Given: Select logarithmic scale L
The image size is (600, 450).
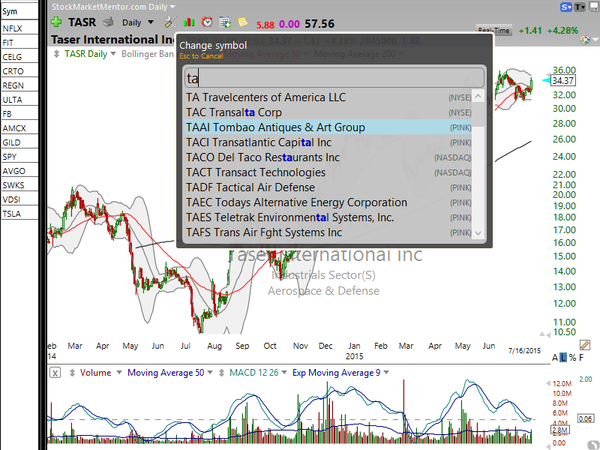Looking at the screenshot, I should 564,358.
